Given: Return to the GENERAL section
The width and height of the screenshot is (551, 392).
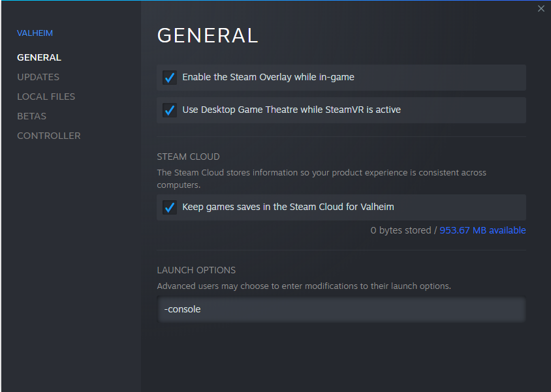Looking at the screenshot, I should coord(39,57).
